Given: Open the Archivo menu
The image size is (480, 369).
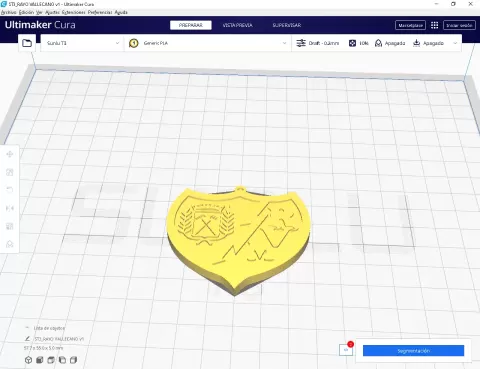Looking at the screenshot, I should pos(9,12).
